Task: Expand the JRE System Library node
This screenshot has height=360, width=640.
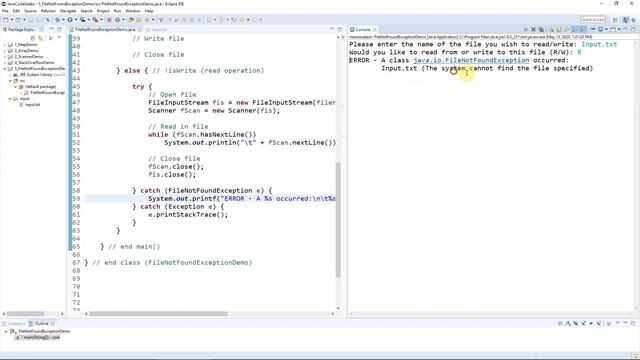Action: coord(10,75)
